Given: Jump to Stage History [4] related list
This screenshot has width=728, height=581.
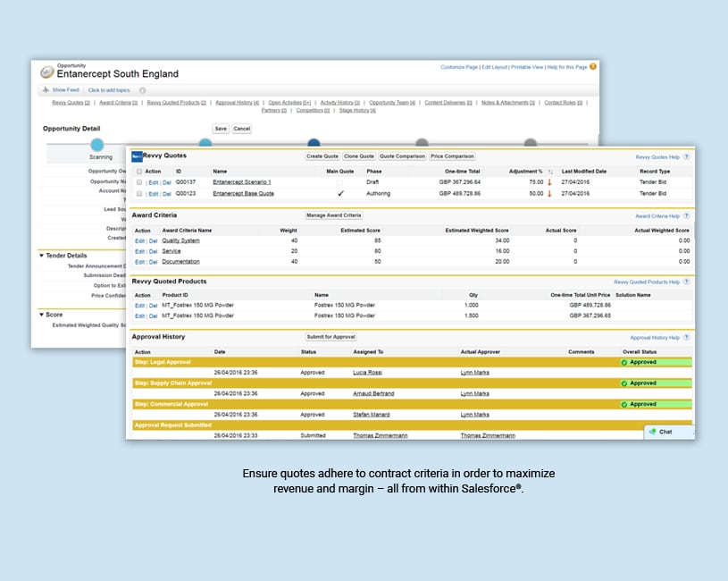Looking at the screenshot, I should [x=357, y=111].
